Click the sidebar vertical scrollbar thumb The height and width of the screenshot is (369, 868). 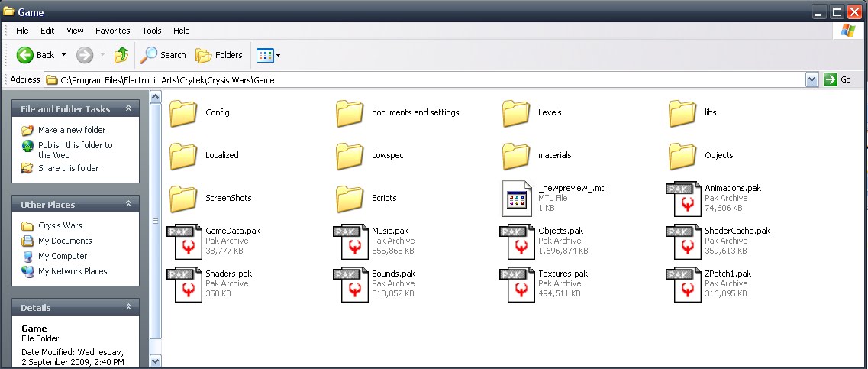tap(156, 221)
